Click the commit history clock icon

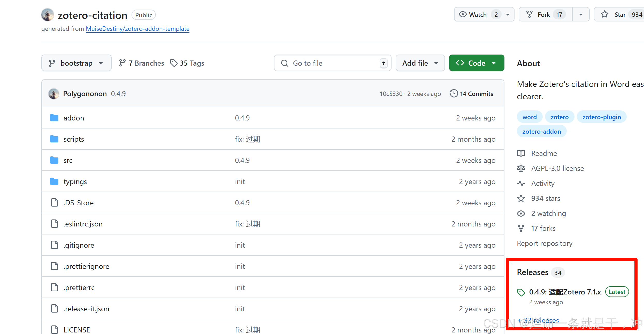coord(454,94)
